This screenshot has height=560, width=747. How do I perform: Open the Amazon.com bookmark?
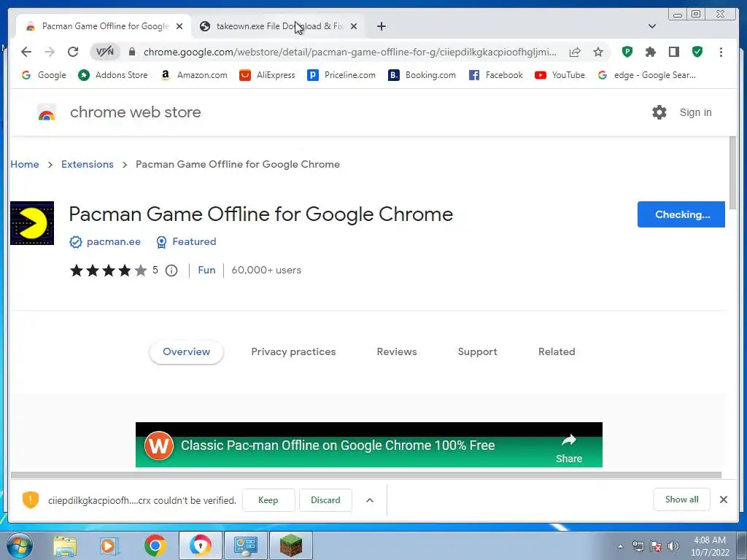click(x=194, y=75)
